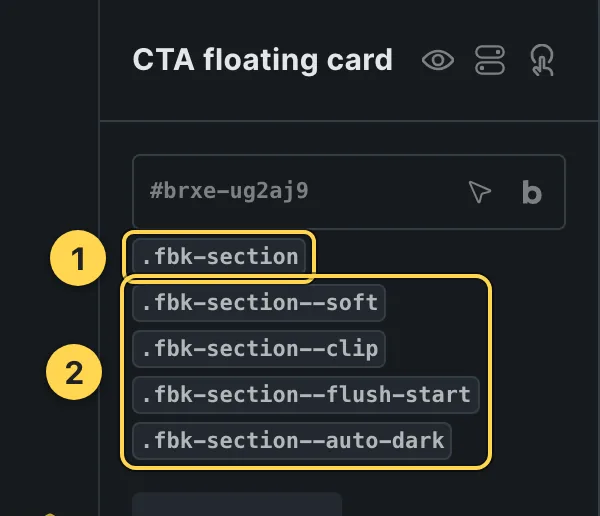600x516 pixels.
Task: Click the yellow number 2 badge
Action: coord(74,372)
